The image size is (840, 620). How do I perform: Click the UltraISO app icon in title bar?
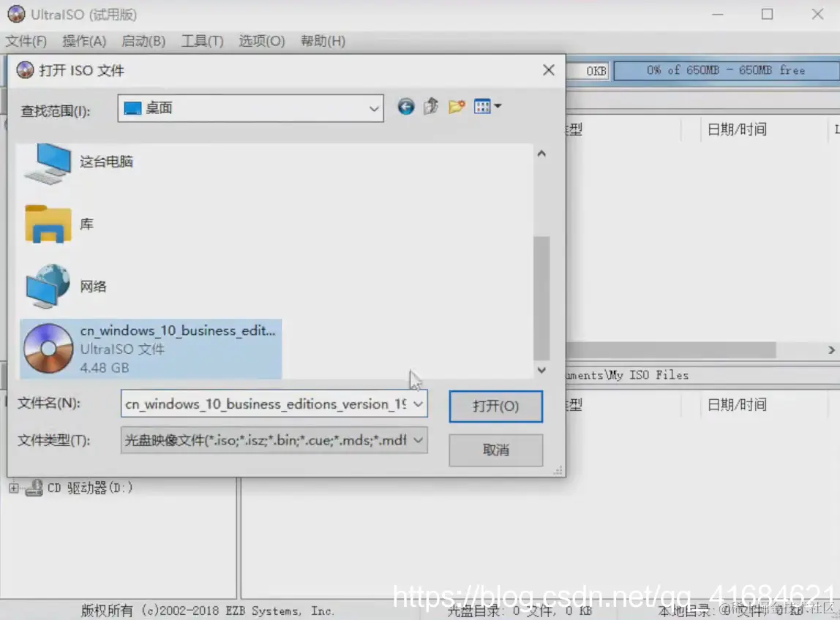pos(16,14)
